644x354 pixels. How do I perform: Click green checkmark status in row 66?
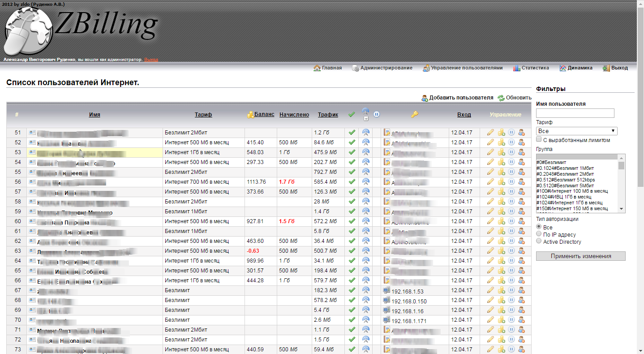pos(352,281)
